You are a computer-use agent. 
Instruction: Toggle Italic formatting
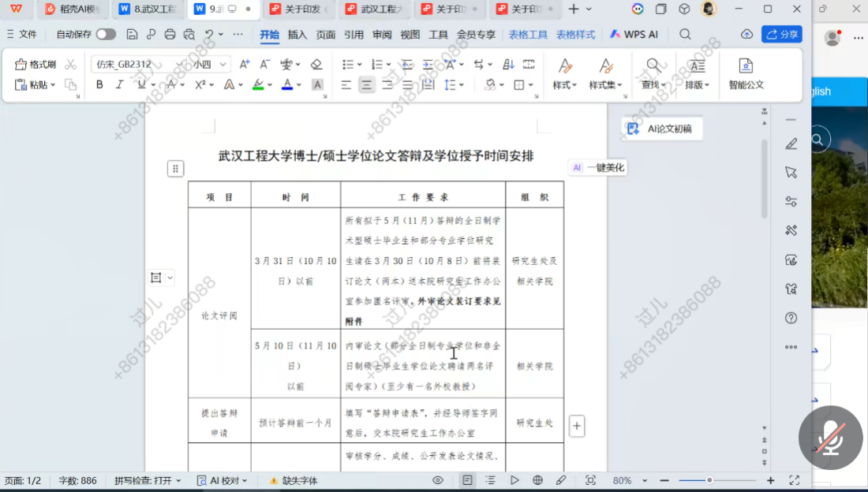tap(120, 84)
